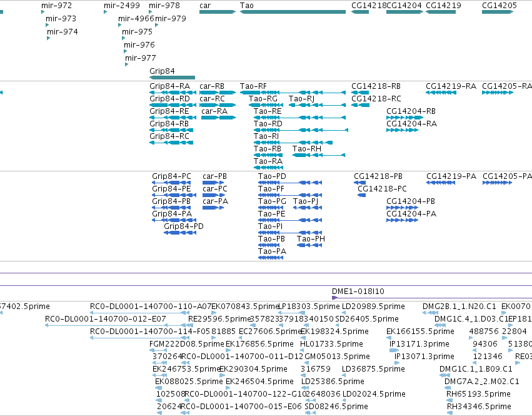532x416 pixels.
Task: Click the Grip84-RC transcript label
Action: pos(169,136)
